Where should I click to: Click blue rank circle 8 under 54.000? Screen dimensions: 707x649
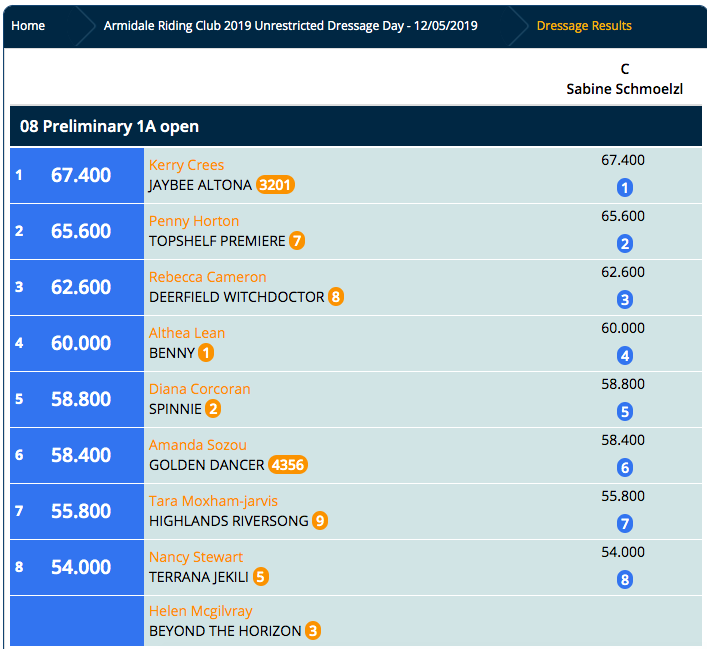coord(624,580)
